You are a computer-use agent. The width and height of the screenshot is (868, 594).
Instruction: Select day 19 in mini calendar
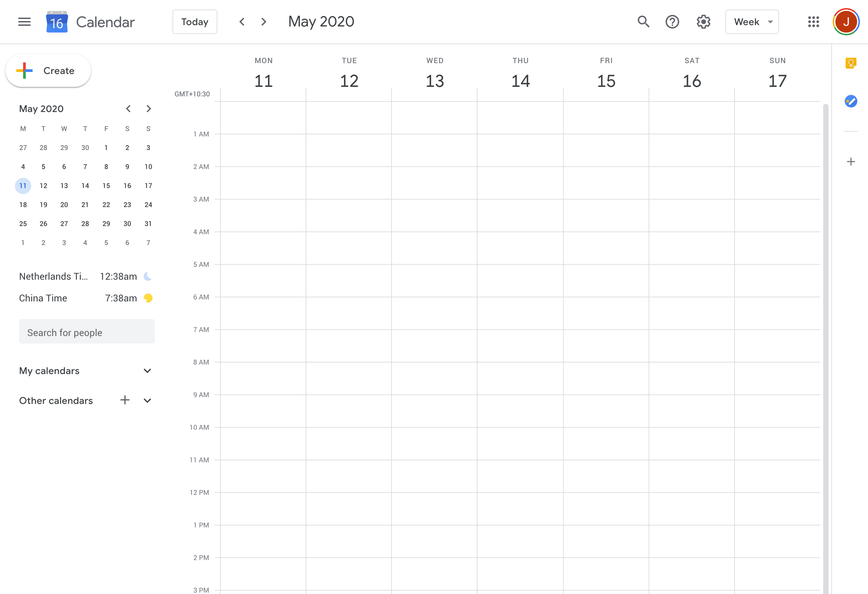tap(43, 205)
